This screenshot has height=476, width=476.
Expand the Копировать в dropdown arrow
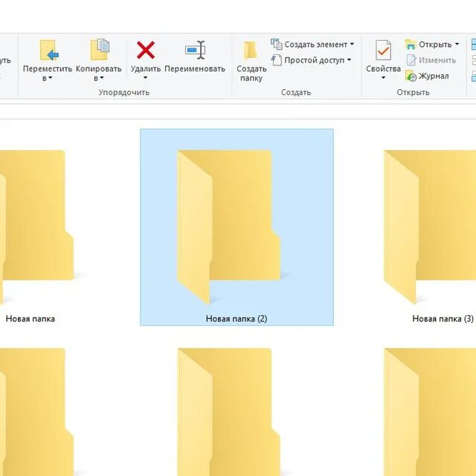tap(102, 78)
